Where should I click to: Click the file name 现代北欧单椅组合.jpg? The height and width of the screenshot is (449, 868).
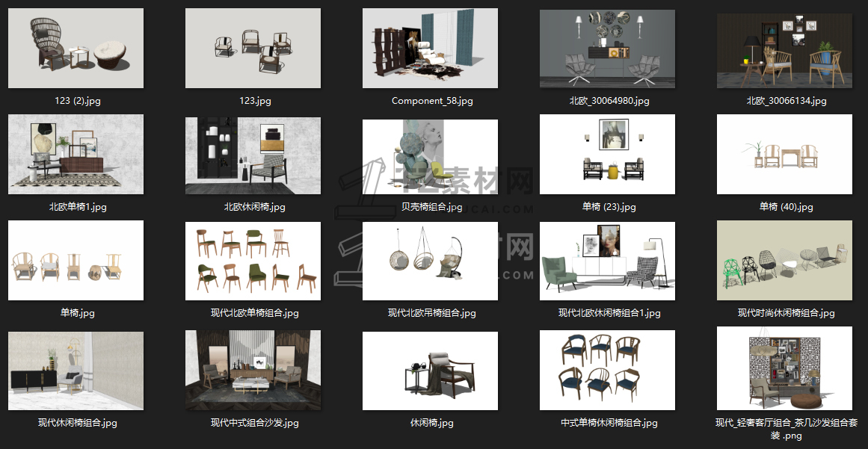click(x=255, y=312)
